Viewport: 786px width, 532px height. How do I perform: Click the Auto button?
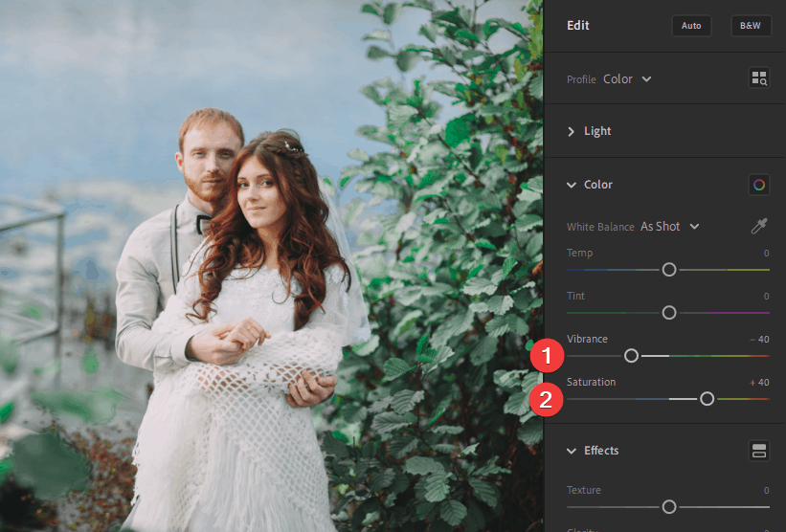point(691,26)
